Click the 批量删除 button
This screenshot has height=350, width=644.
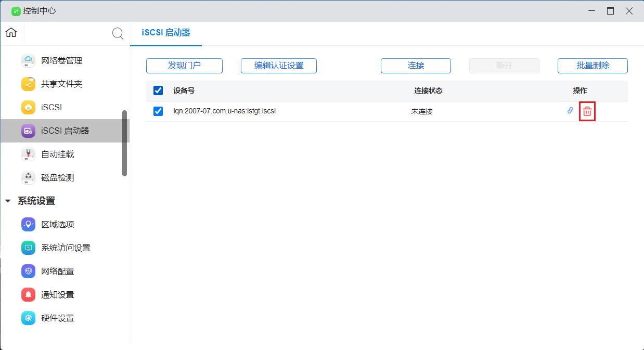593,66
